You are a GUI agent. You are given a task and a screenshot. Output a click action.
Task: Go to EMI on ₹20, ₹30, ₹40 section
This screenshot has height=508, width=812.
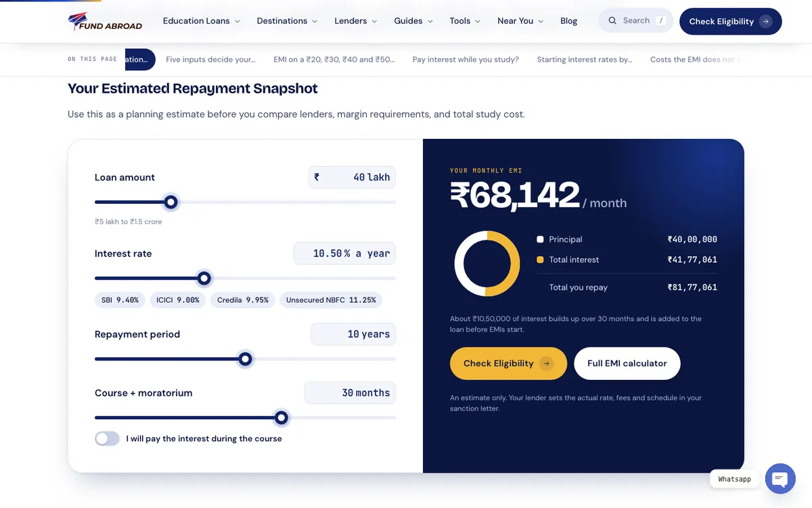[x=334, y=60]
